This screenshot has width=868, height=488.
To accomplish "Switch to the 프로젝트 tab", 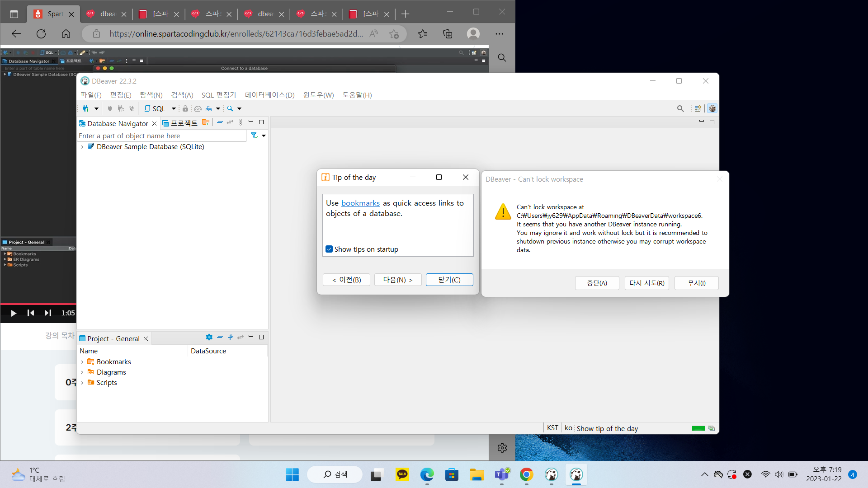I will point(180,123).
